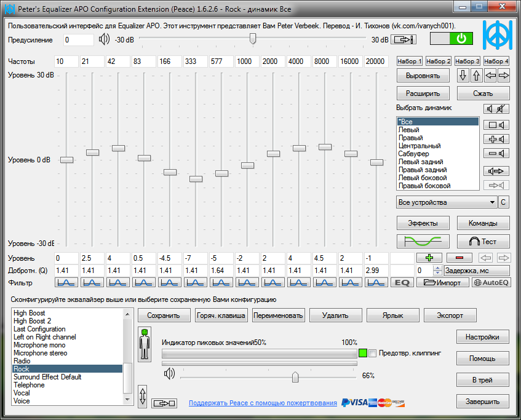Click the 1000 frequency input field
This screenshot has width=521, height=420.
247,61
